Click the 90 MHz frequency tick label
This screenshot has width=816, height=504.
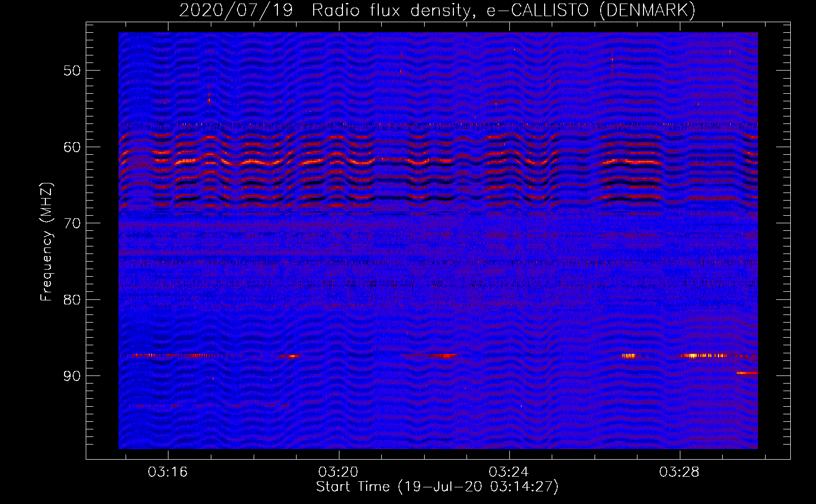tap(72, 376)
